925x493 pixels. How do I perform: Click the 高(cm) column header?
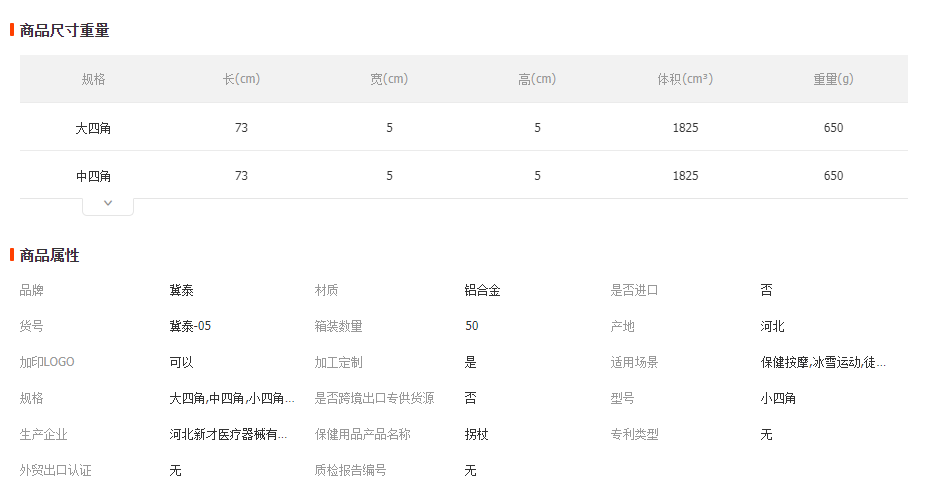click(537, 79)
